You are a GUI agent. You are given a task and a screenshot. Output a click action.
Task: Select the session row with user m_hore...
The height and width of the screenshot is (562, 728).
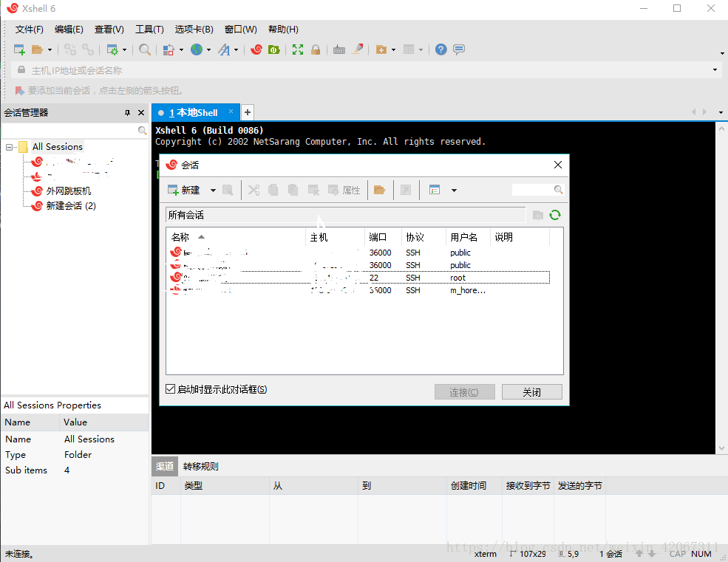pos(358,290)
